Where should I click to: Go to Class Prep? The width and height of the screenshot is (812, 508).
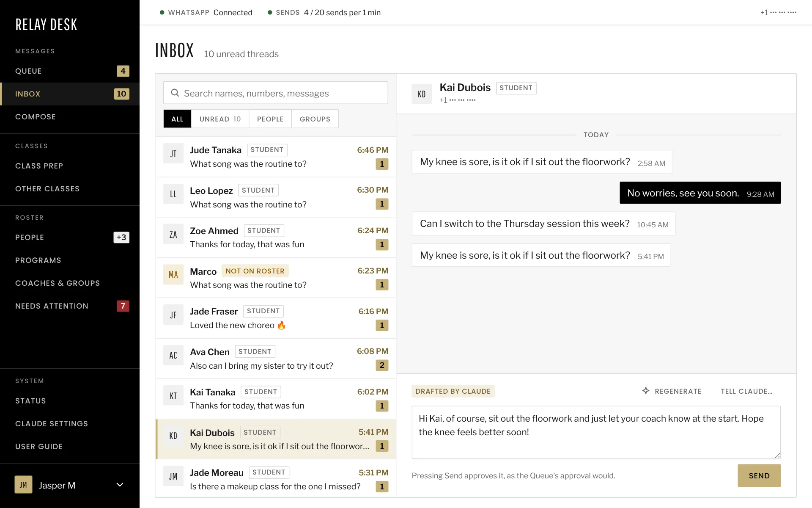coord(70,166)
